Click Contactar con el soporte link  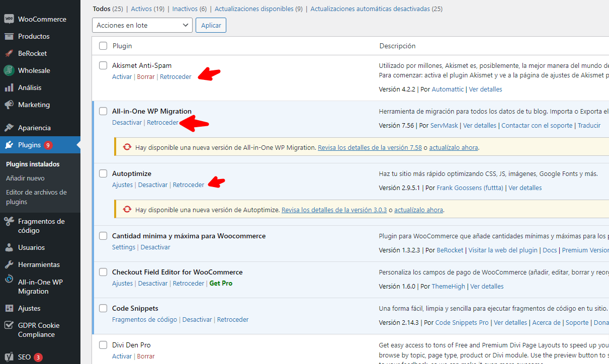[x=537, y=126]
